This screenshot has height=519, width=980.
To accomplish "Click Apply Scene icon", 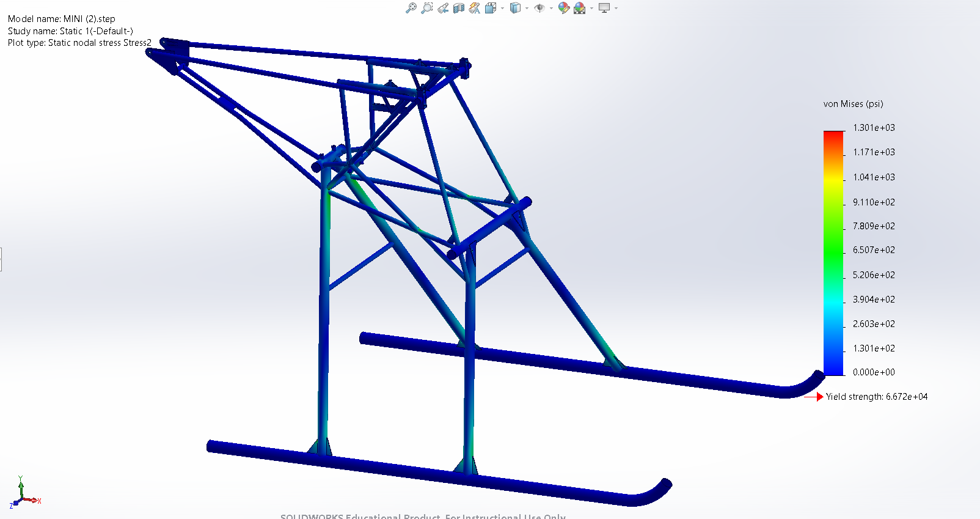I will tap(579, 8).
